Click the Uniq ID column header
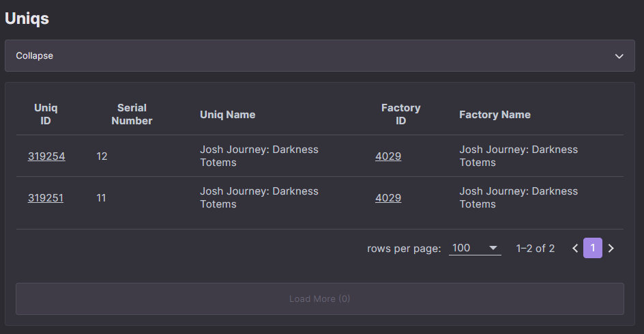 tap(46, 114)
